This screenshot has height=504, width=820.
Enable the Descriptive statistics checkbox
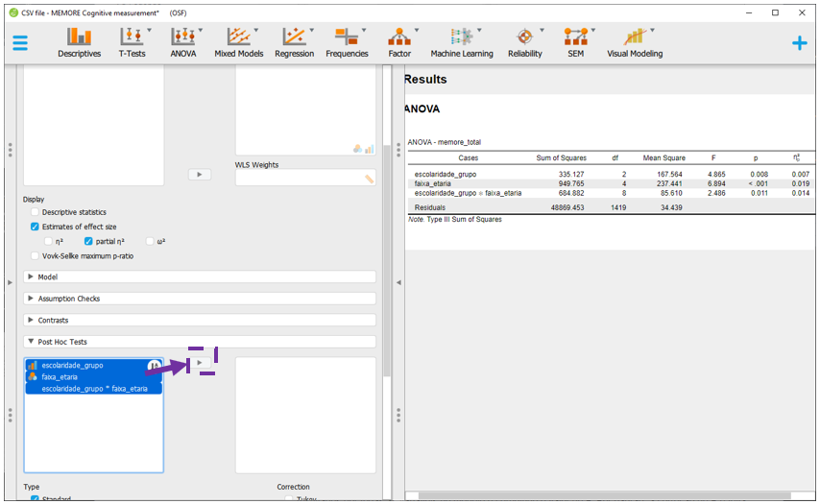tap(36, 212)
